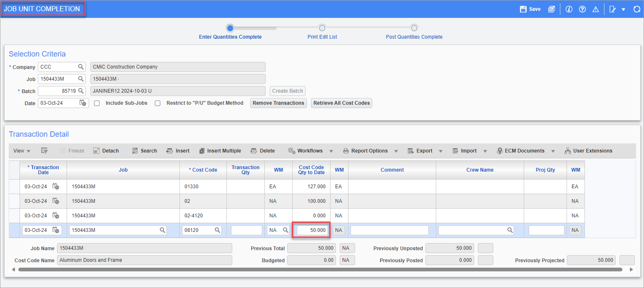Open User Extensions

tap(588, 151)
